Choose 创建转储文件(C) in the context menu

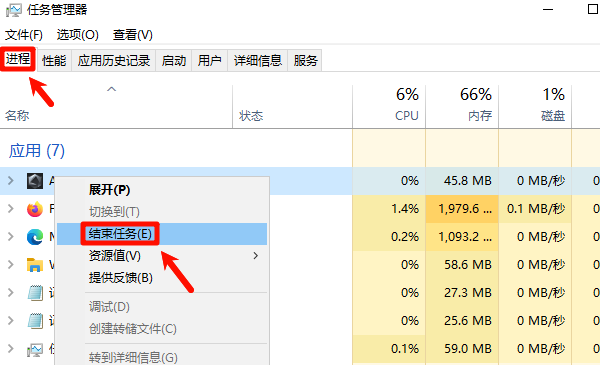click(x=162, y=329)
